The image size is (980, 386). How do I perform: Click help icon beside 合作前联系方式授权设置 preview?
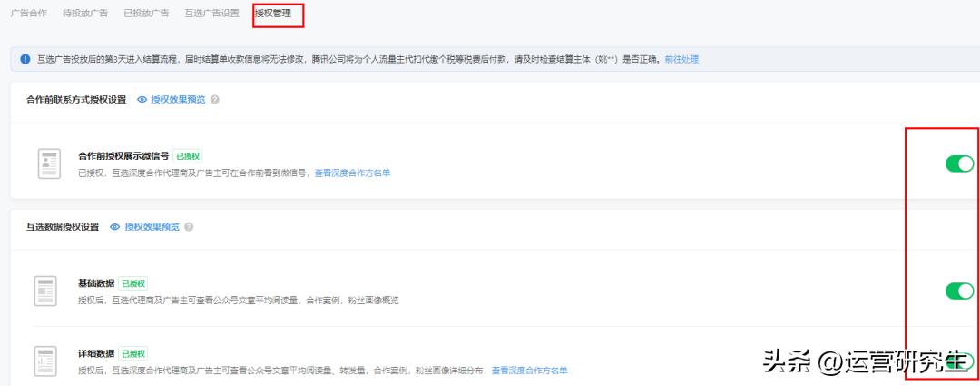point(215,100)
